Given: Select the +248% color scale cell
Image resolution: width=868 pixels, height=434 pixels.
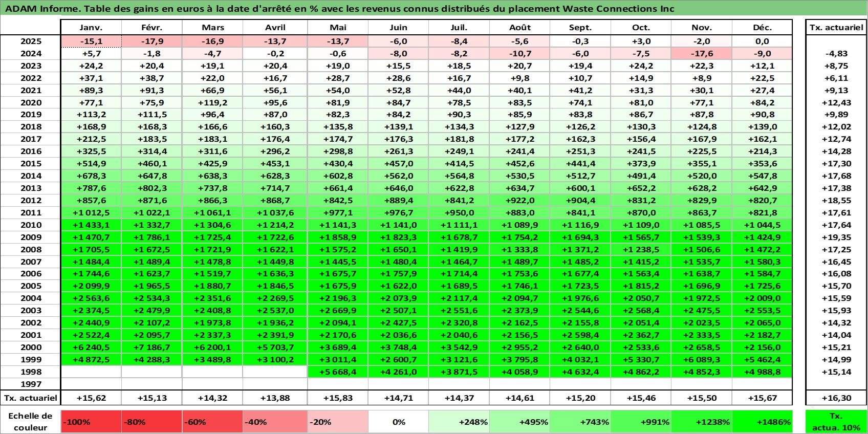Looking at the screenshot, I should pyautogui.click(x=459, y=422).
